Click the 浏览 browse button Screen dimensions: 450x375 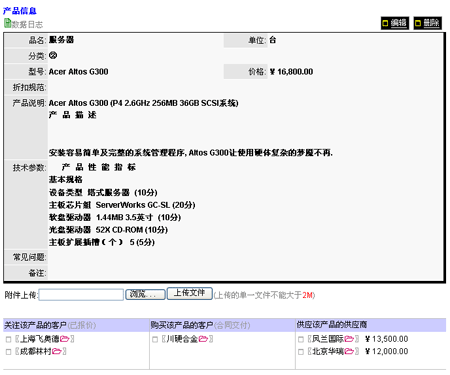(145, 294)
